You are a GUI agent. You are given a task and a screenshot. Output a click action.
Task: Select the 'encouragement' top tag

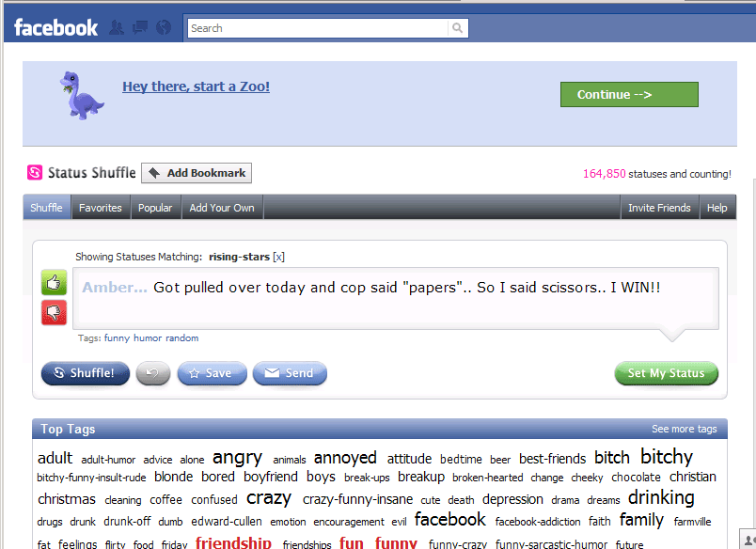coord(349,522)
